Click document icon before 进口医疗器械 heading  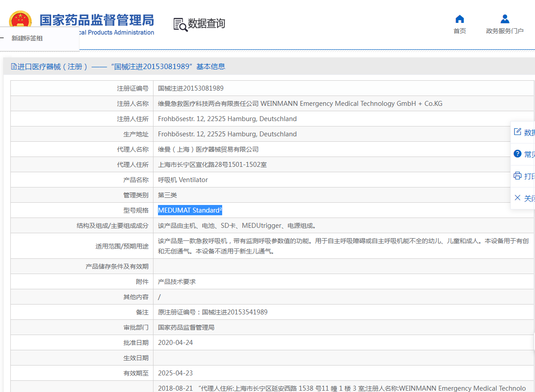[x=13, y=66]
